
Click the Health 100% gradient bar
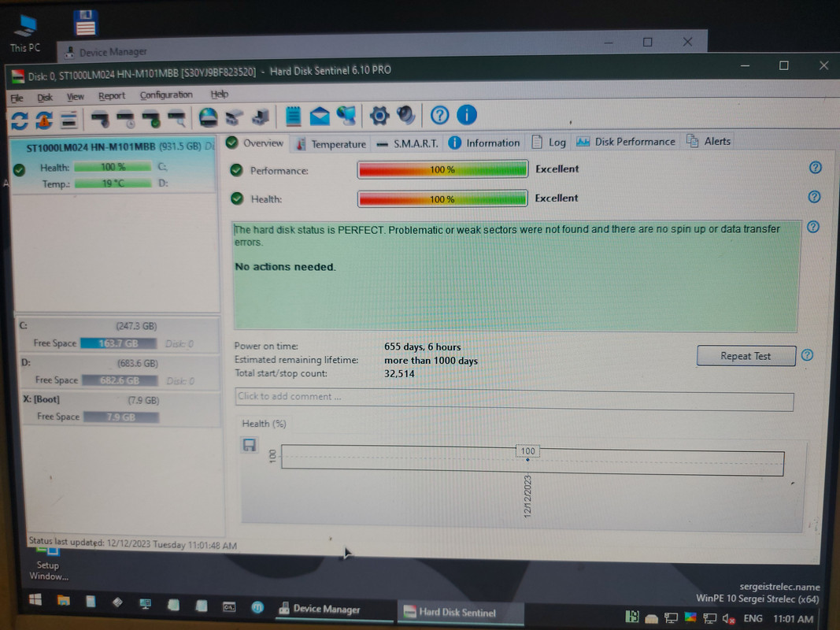click(x=442, y=198)
